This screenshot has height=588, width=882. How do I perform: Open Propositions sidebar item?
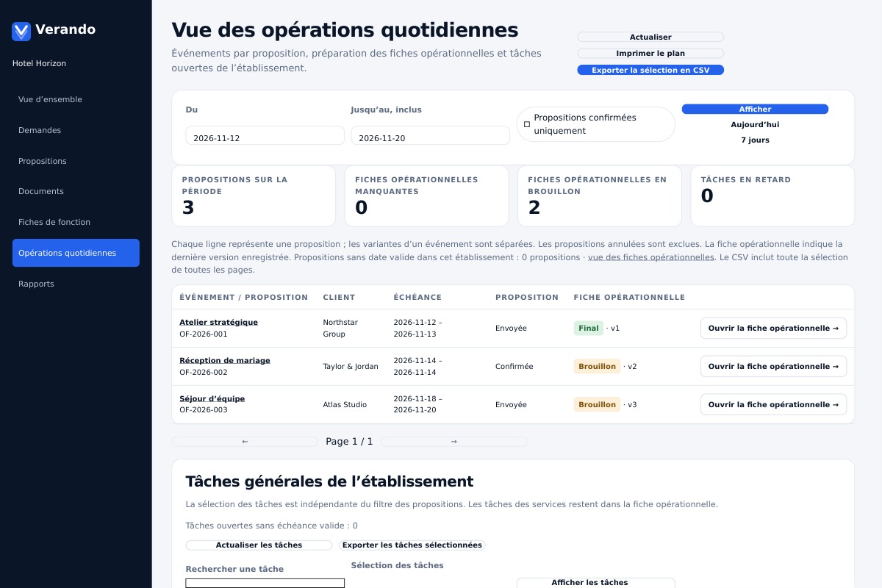click(x=76, y=161)
